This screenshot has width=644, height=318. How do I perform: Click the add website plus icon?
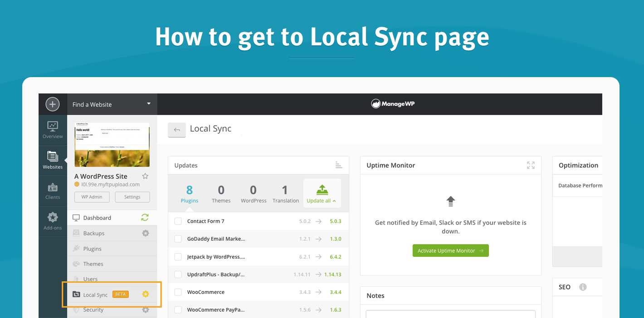tap(53, 104)
